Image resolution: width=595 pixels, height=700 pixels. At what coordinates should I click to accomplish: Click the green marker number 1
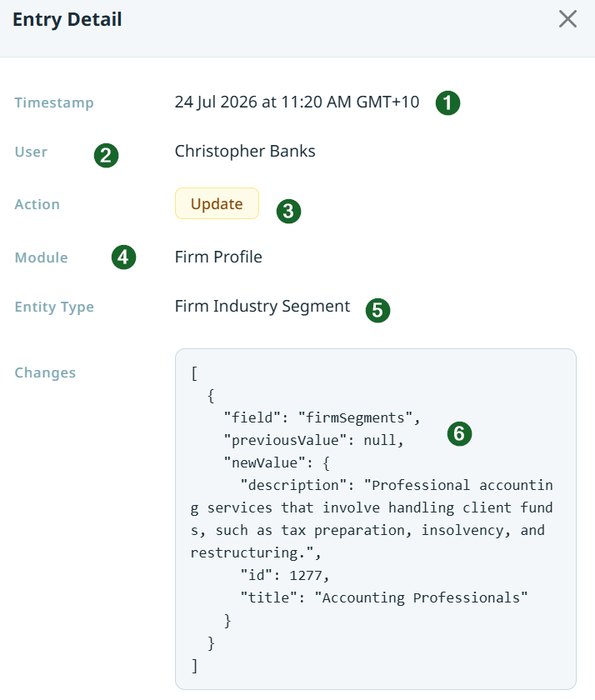pos(447,103)
